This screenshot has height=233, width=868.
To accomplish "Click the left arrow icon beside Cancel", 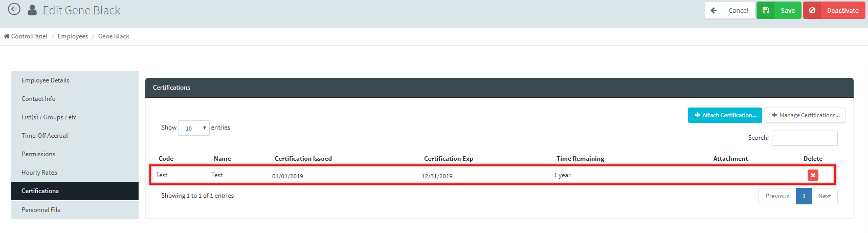I will [714, 10].
